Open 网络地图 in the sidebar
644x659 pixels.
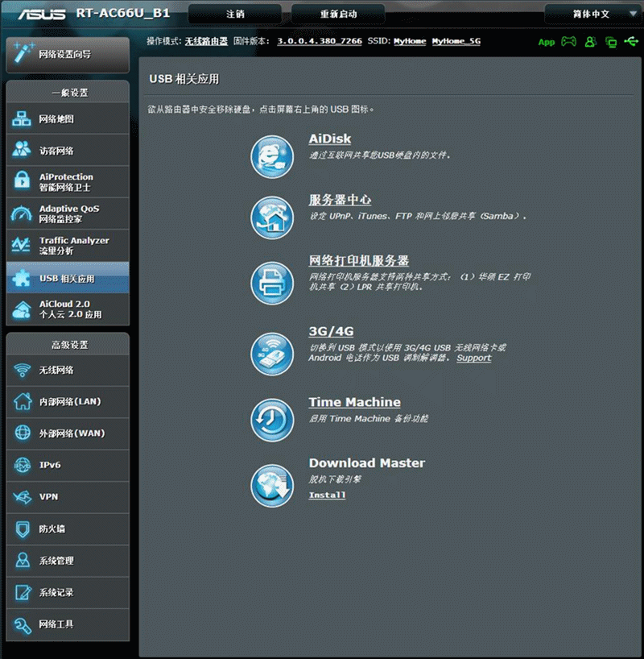click(x=68, y=119)
